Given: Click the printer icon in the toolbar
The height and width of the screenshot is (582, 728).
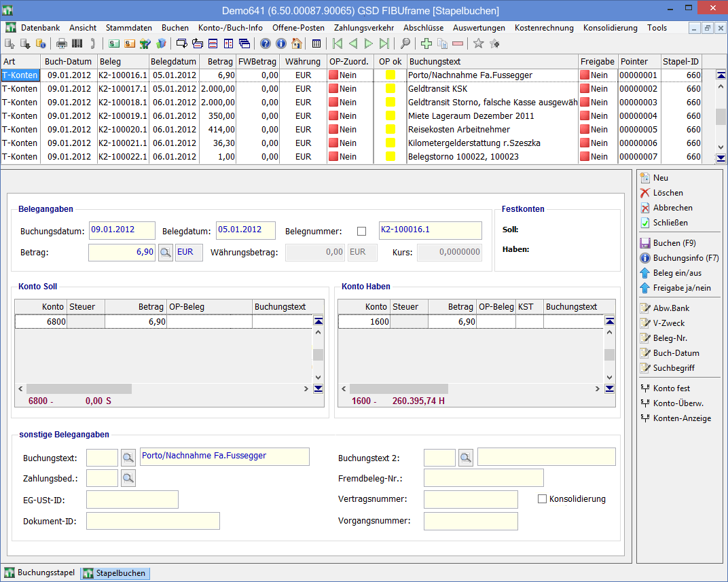Looking at the screenshot, I should coord(62,44).
